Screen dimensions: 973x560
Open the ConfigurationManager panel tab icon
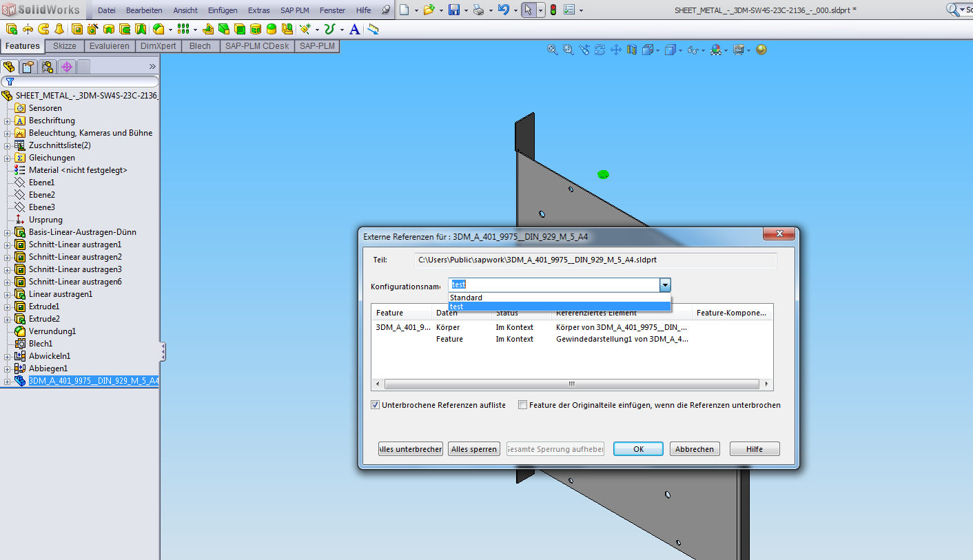click(x=47, y=67)
